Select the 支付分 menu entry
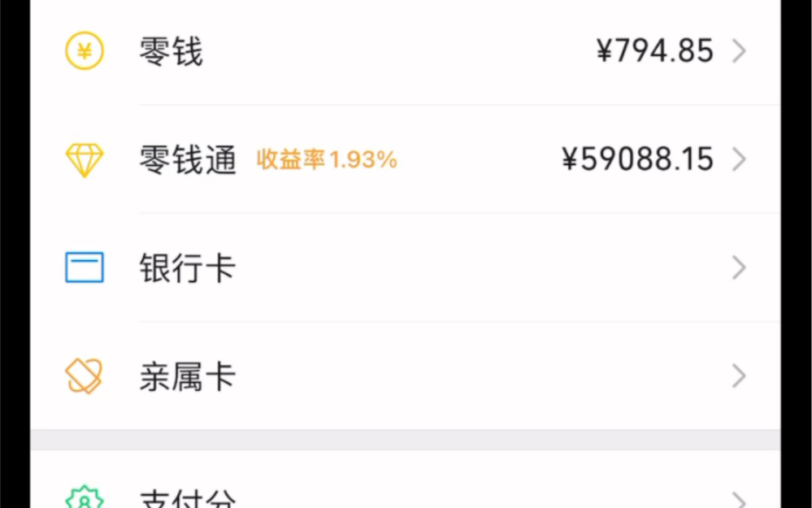The image size is (812, 508). coord(187,497)
